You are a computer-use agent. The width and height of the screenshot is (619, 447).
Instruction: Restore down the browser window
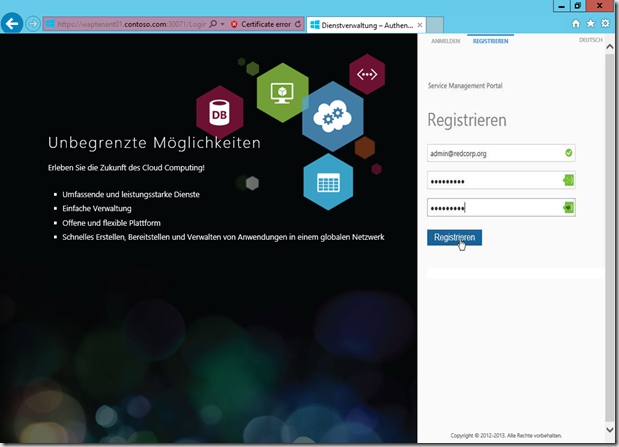(x=578, y=6)
